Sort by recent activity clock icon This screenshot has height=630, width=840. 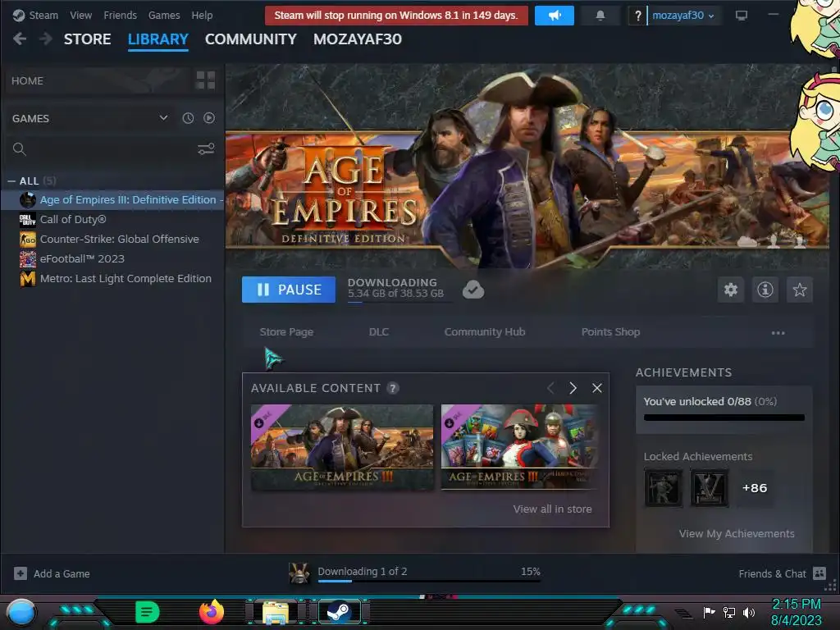tap(188, 118)
